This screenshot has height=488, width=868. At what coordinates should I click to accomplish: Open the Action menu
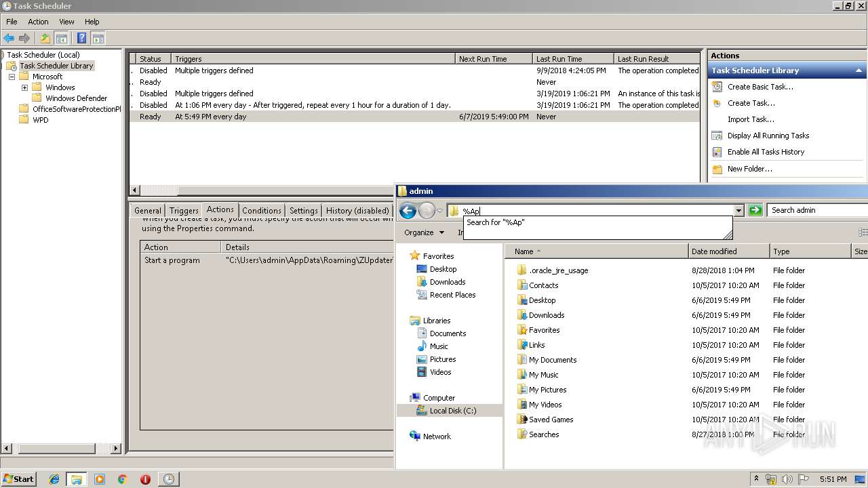[x=38, y=22]
